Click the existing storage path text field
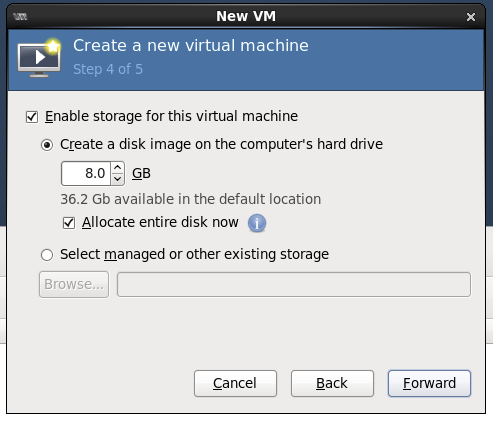This screenshot has width=493, height=422. 294,284
